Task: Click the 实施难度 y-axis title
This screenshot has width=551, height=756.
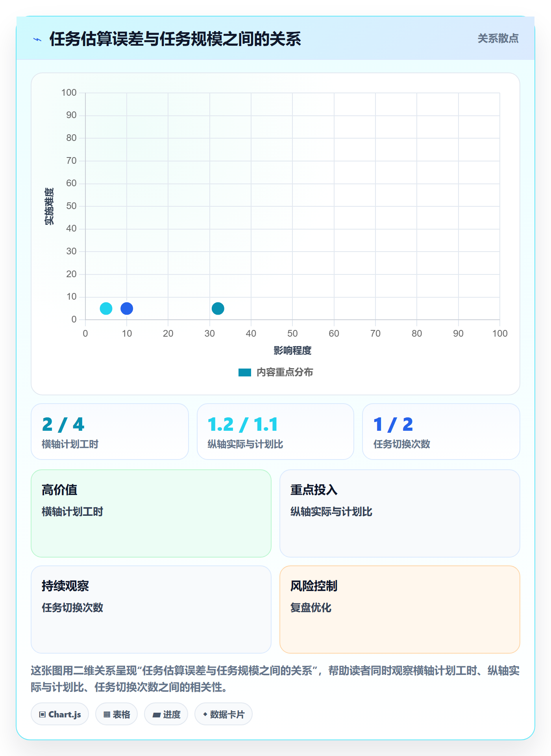Action: tap(49, 206)
